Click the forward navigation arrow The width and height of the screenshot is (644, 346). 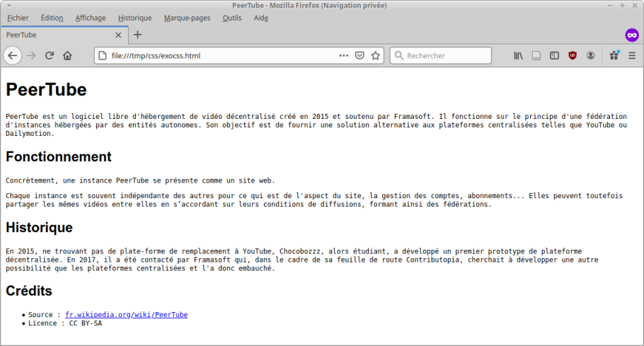click(31, 55)
